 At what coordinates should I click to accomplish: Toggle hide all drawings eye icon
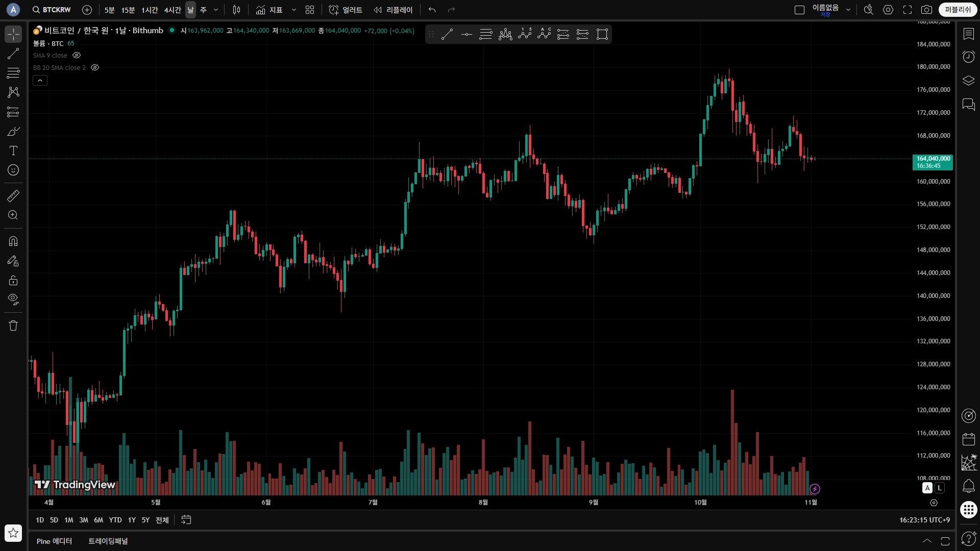click(13, 299)
